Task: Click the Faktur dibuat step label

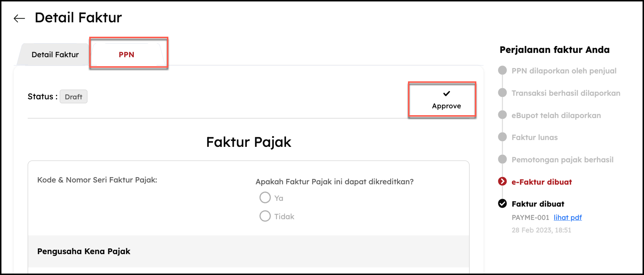Action: point(538,204)
